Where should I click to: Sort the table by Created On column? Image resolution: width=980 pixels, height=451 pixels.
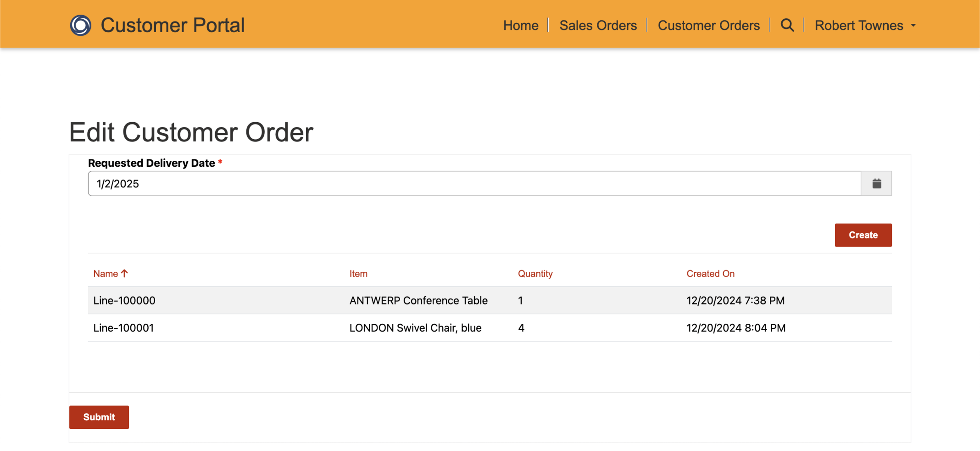[710, 274]
